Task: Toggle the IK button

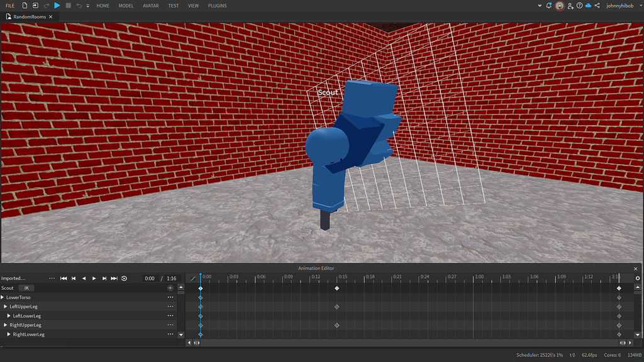Action: tap(26, 288)
